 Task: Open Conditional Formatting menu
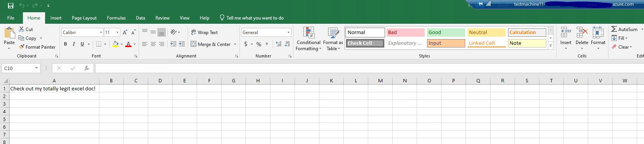(x=309, y=39)
